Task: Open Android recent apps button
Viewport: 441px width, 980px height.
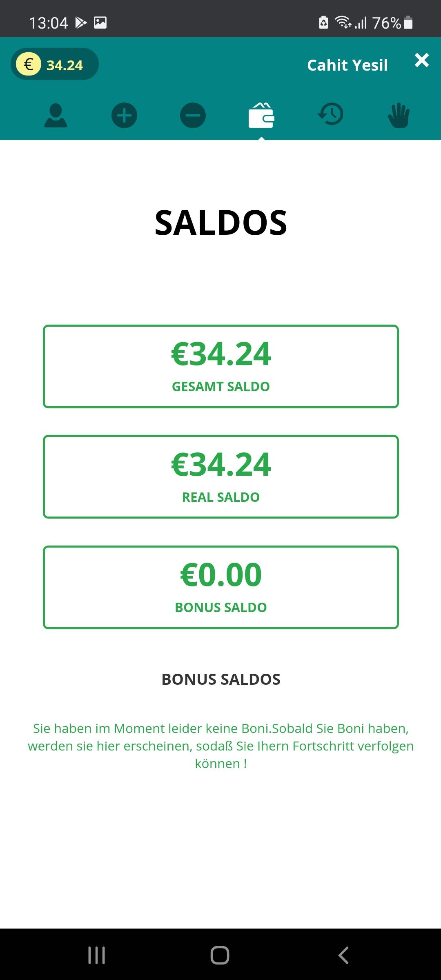Action: click(97, 955)
